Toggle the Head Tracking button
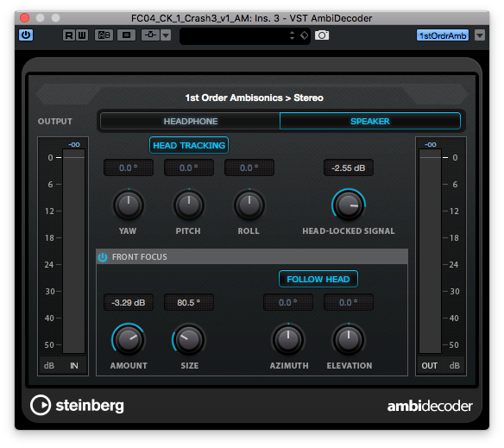This screenshot has width=504, height=448. pyautogui.click(x=189, y=145)
